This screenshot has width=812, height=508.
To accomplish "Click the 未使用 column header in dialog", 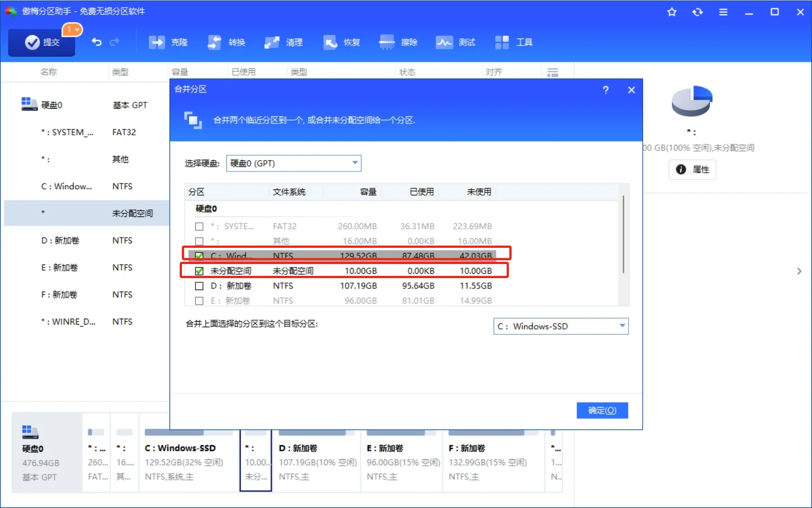I will coord(479,192).
